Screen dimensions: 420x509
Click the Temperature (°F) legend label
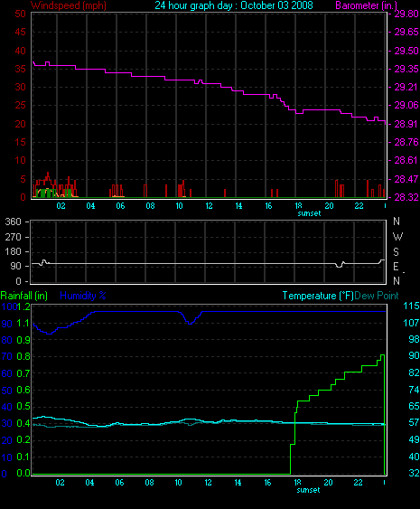tap(318, 296)
